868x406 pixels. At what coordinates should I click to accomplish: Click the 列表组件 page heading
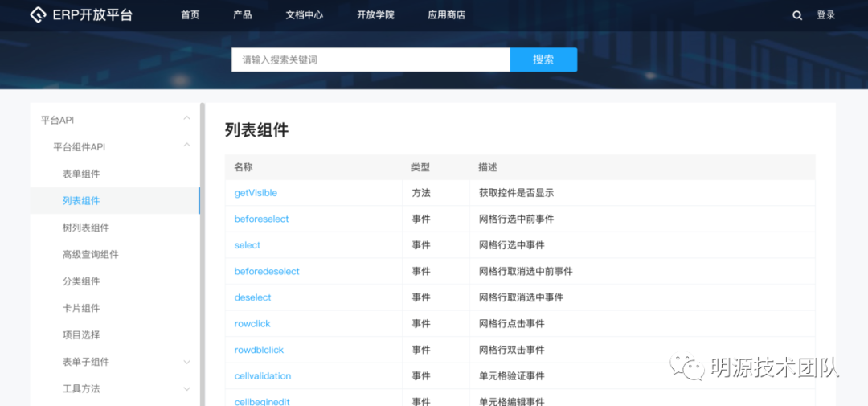(257, 130)
